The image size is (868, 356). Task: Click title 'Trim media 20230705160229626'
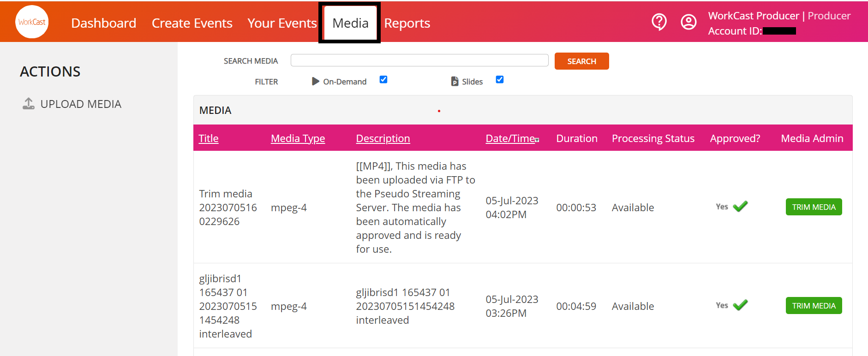pyautogui.click(x=228, y=208)
